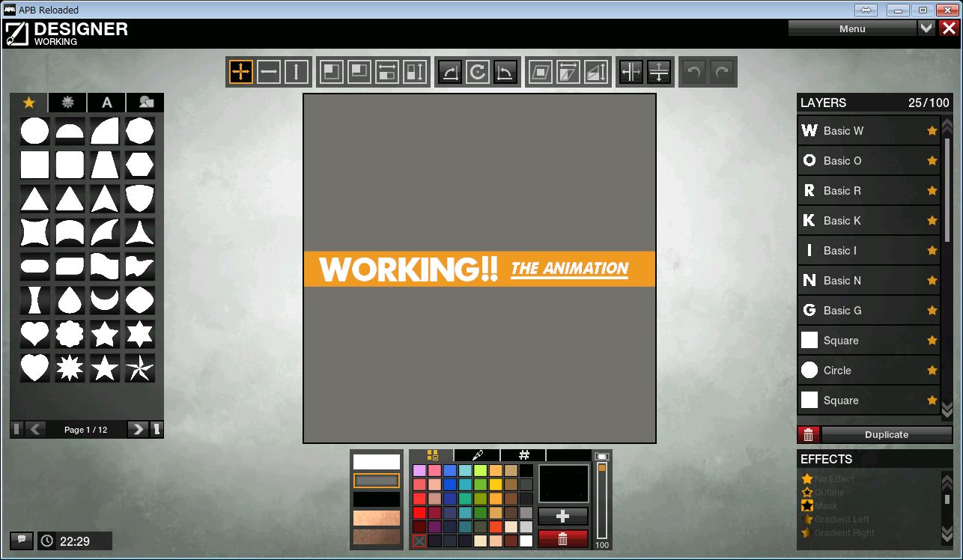The height and width of the screenshot is (560, 963).
Task: Select the vertical move tool
Action: click(x=297, y=72)
